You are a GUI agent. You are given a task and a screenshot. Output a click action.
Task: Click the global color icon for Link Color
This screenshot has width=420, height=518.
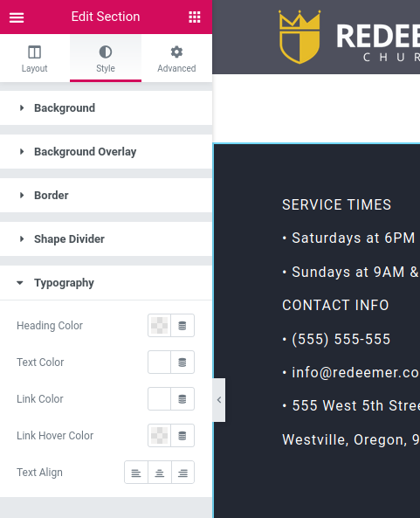coord(182,399)
